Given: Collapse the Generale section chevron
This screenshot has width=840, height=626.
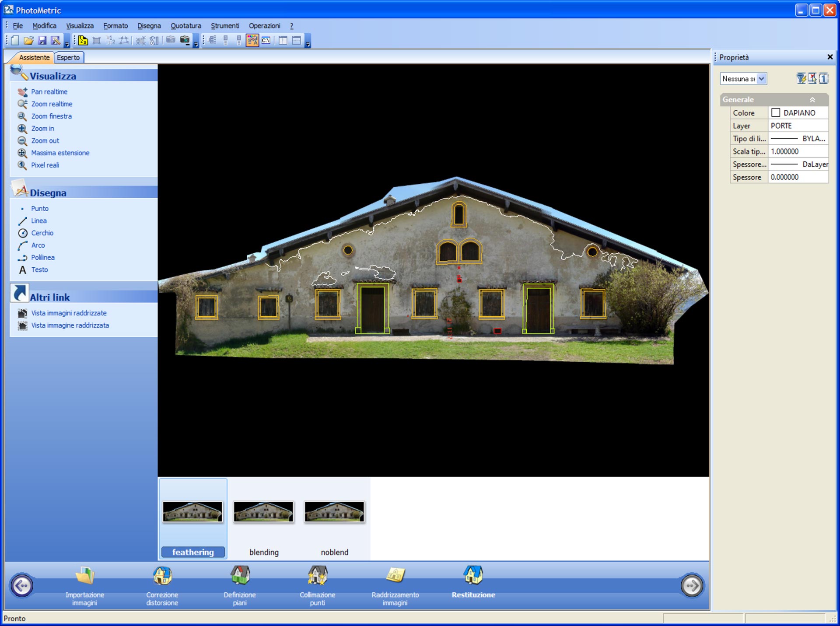Looking at the screenshot, I should click(x=812, y=100).
